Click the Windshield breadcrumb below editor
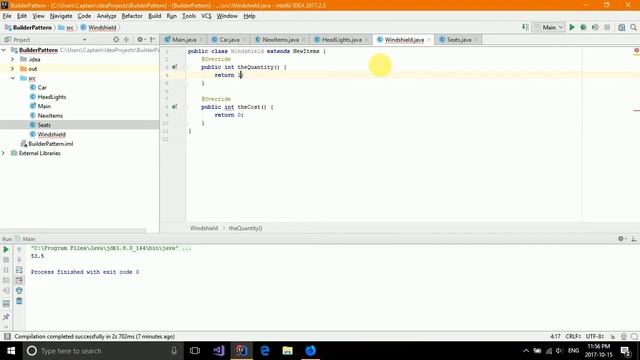The image size is (640, 360). click(204, 228)
